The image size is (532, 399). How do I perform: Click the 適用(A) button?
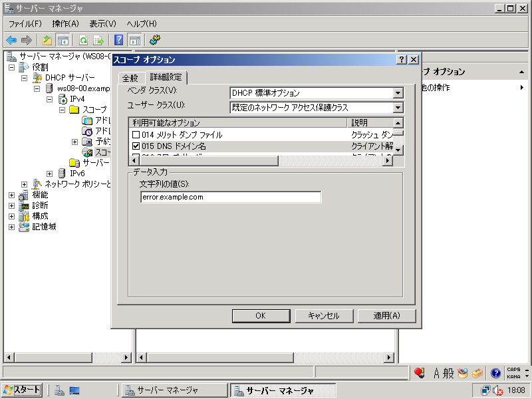[x=386, y=316]
